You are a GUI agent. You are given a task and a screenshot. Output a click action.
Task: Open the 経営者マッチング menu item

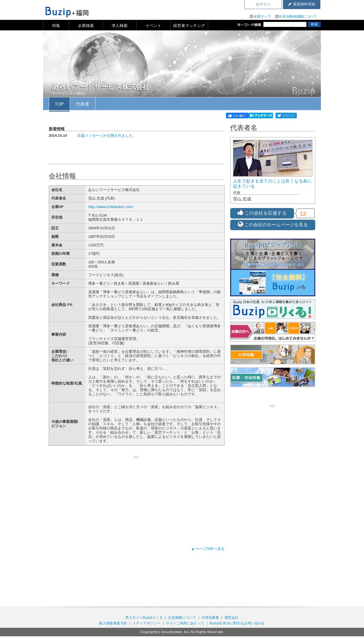click(189, 26)
